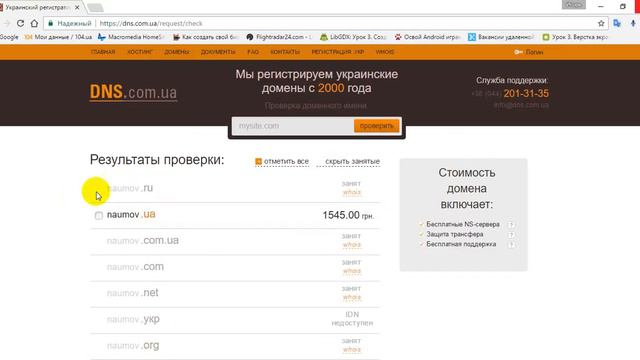640x360 pixels.
Task: Reload the page with the refresh icon
Action: (x=20, y=23)
